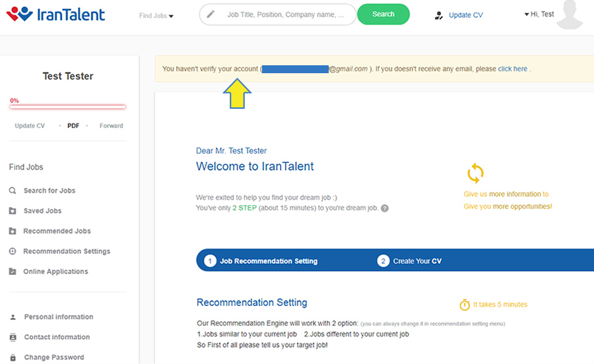Click the Saved Jobs folder icon
Viewport: 594px width, 364px height.
(13, 211)
